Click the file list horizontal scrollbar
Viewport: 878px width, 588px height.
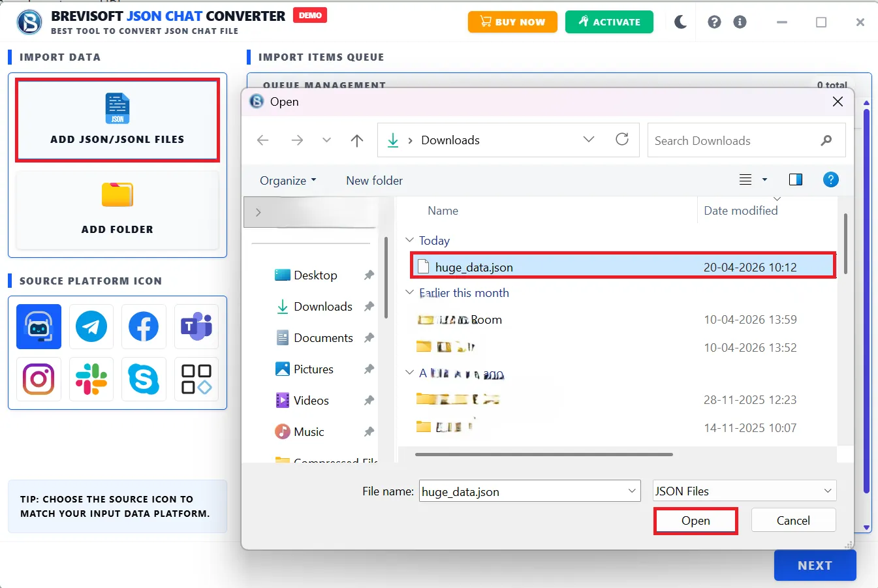544,454
